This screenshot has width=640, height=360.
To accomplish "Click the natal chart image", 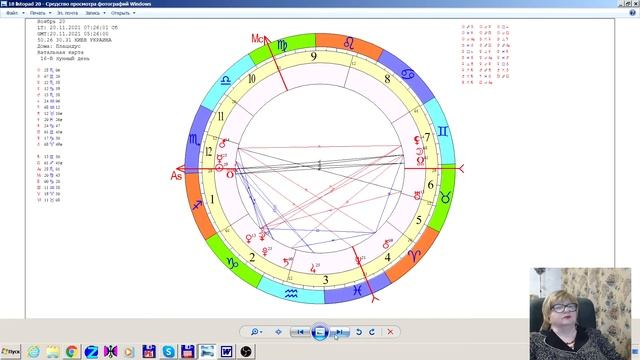I will [x=320, y=169].
